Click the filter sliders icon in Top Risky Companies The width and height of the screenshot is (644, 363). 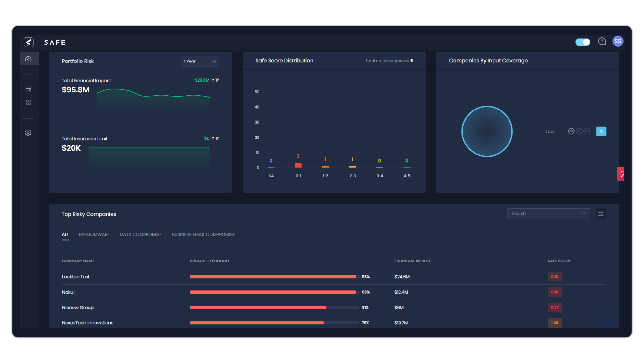pyautogui.click(x=601, y=214)
